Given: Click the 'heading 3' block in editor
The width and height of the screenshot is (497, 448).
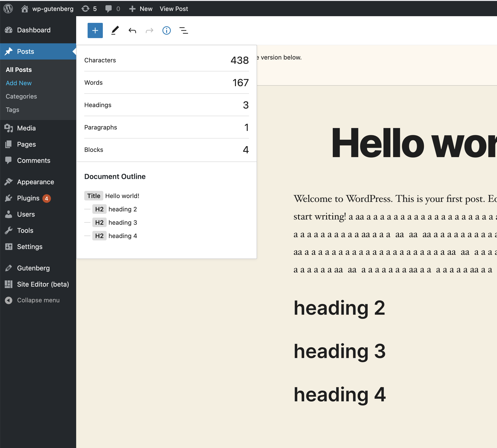Looking at the screenshot, I should coord(339,352).
